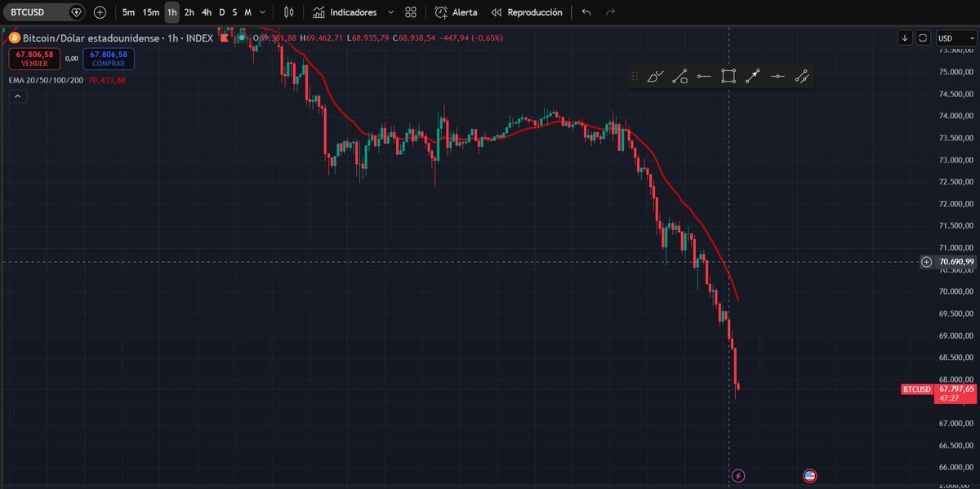Select the horizontal ray tool
Screen dimensions: 980x489
pos(704,76)
